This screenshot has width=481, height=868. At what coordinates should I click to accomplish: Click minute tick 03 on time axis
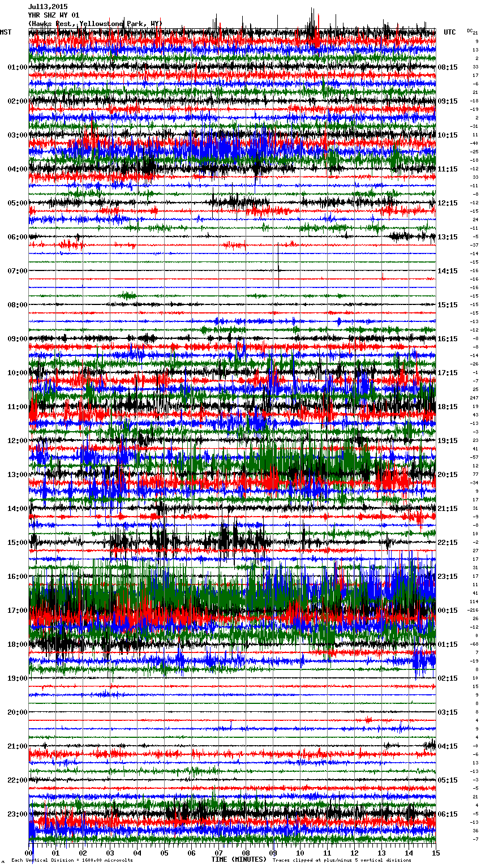click(110, 853)
